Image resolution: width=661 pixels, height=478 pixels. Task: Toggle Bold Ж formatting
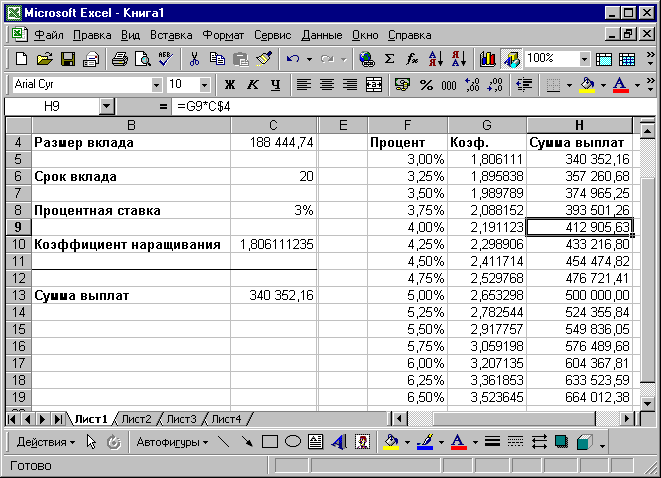[x=229, y=85]
